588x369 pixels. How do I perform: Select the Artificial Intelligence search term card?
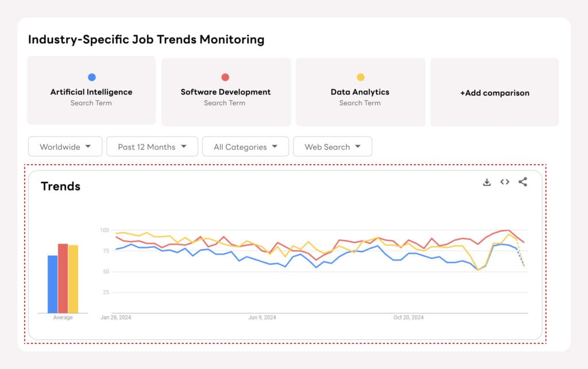coord(91,91)
